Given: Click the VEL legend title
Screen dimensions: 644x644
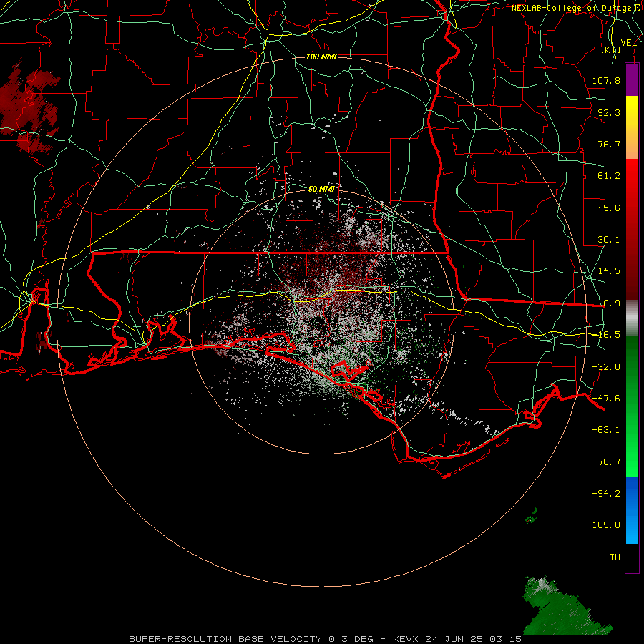Looking at the screenshot, I should (x=628, y=43).
